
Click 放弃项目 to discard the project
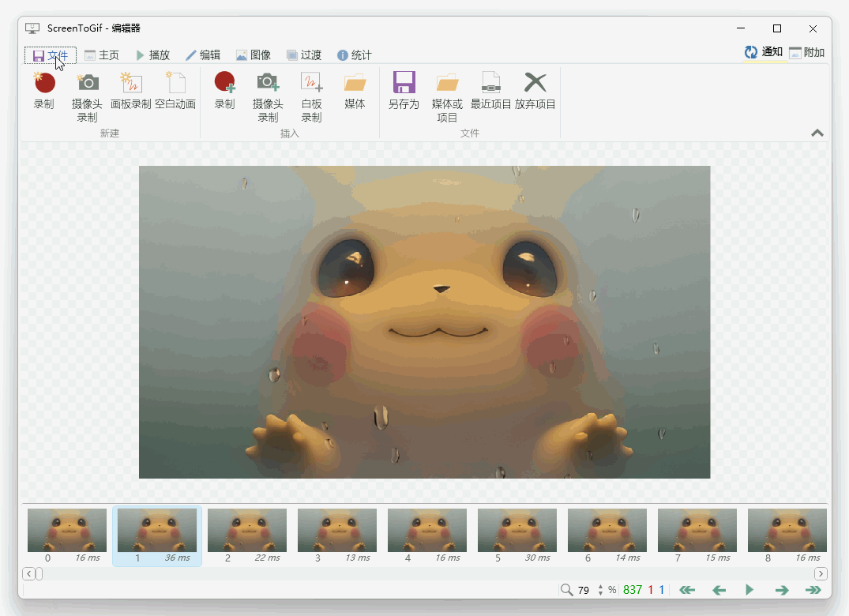tap(535, 91)
